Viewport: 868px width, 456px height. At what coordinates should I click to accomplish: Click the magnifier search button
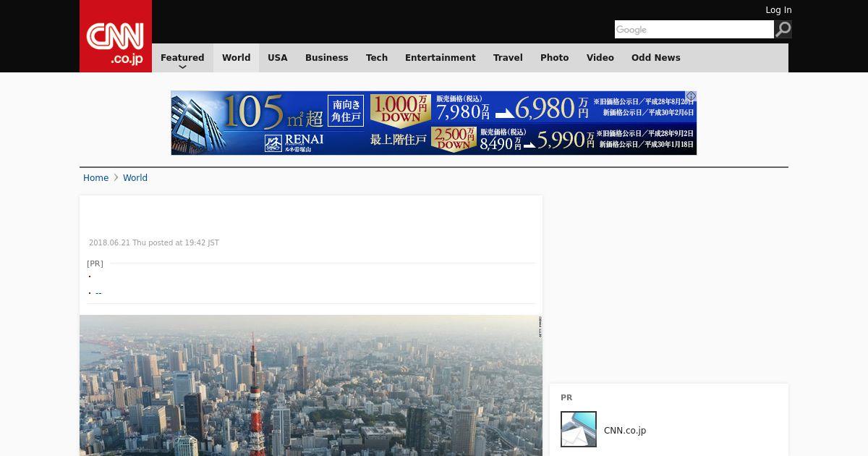783,30
